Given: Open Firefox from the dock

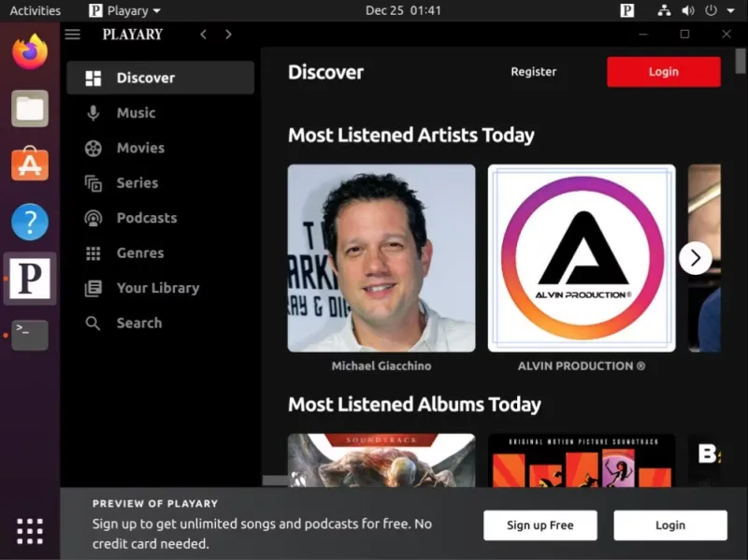Looking at the screenshot, I should tap(30, 51).
